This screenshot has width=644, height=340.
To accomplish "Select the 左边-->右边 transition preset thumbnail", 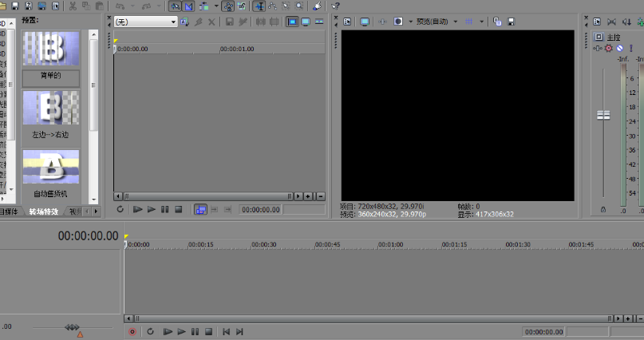I will pyautogui.click(x=51, y=108).
